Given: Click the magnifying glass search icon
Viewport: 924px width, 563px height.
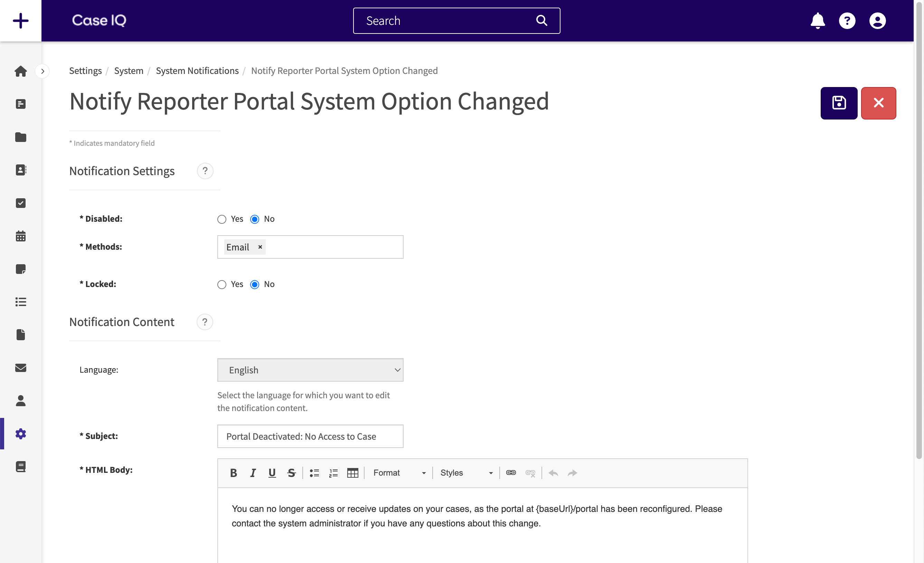Looking at the screenshot, I should pyautogui.click(x=541, y=21).
